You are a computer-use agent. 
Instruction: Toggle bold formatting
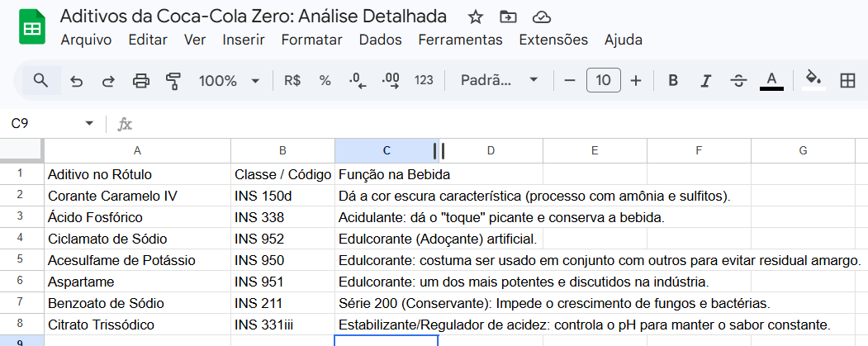tap(673, 80)
